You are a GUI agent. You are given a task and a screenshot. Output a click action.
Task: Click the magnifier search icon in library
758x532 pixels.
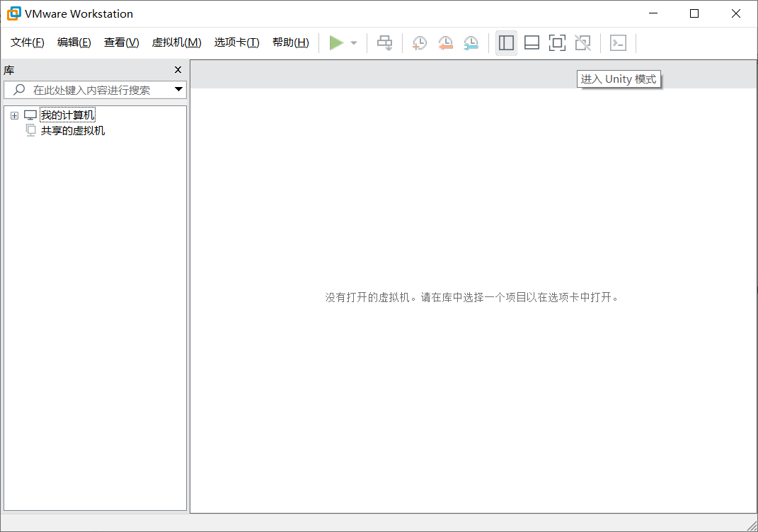click(19, 89)
